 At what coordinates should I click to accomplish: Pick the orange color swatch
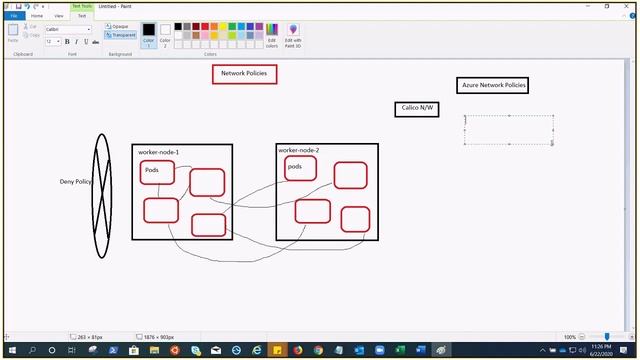[x=214, y=27]
